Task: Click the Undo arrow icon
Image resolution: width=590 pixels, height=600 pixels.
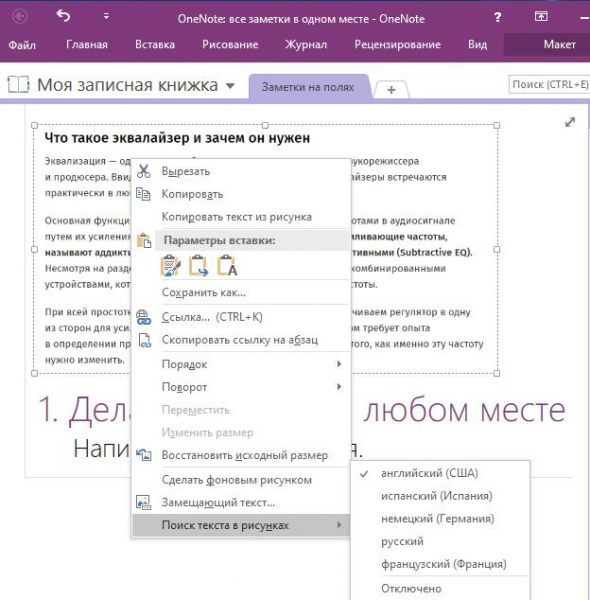Action: coord(64,16)
